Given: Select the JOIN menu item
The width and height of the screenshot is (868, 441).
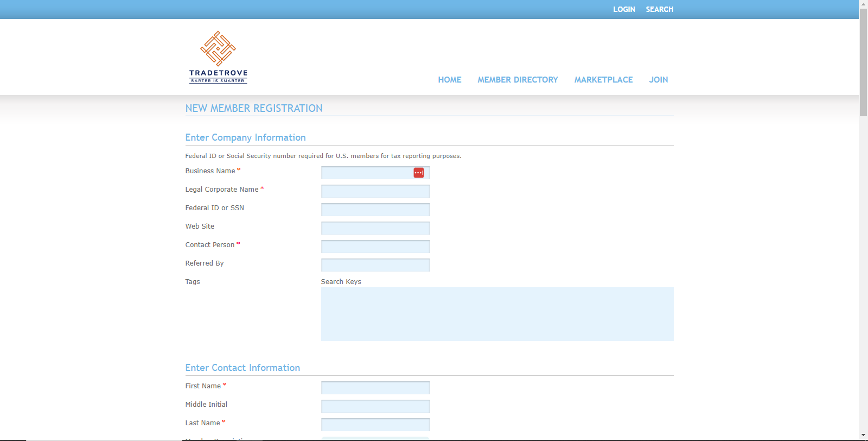Looking at the screenshot, I should pos(658,80).
